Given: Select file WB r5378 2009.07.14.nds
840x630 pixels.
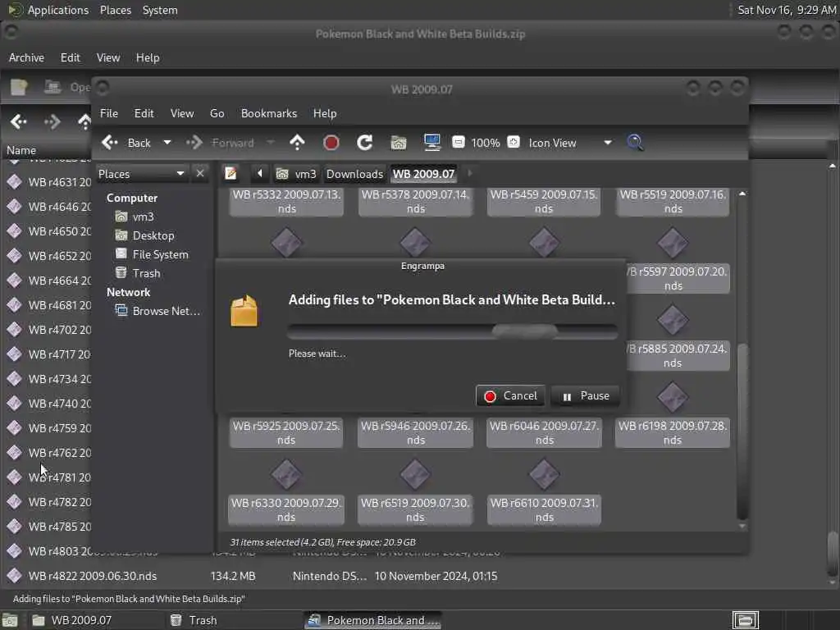Looking at the screenshot, I should click(415, 202).
